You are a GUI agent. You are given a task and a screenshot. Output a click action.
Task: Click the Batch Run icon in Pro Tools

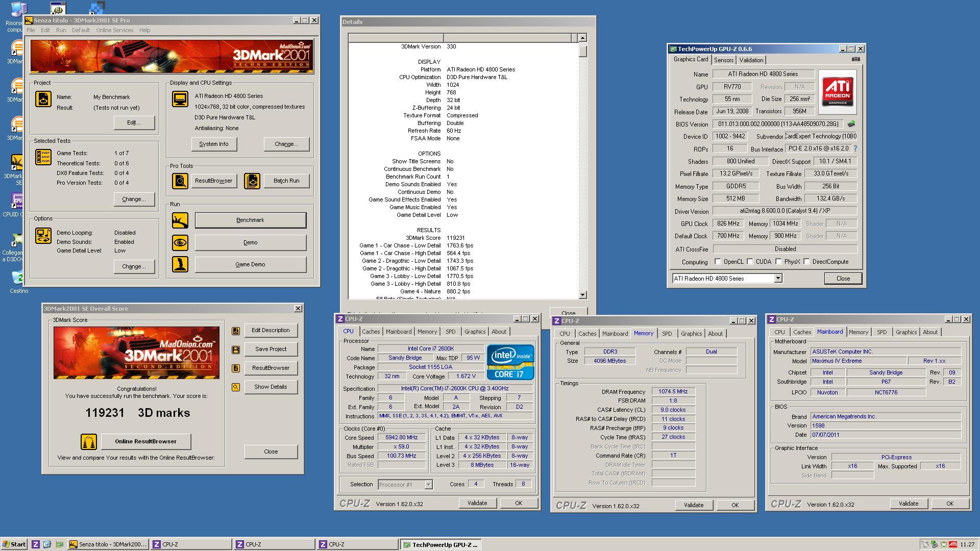pyautogui.click(x=252, y=181)
